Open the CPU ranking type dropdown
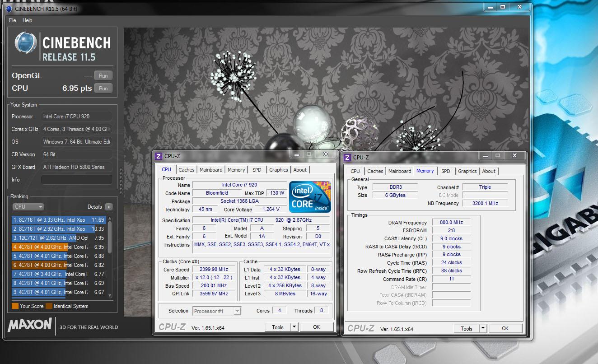 [x=28, y=207]
